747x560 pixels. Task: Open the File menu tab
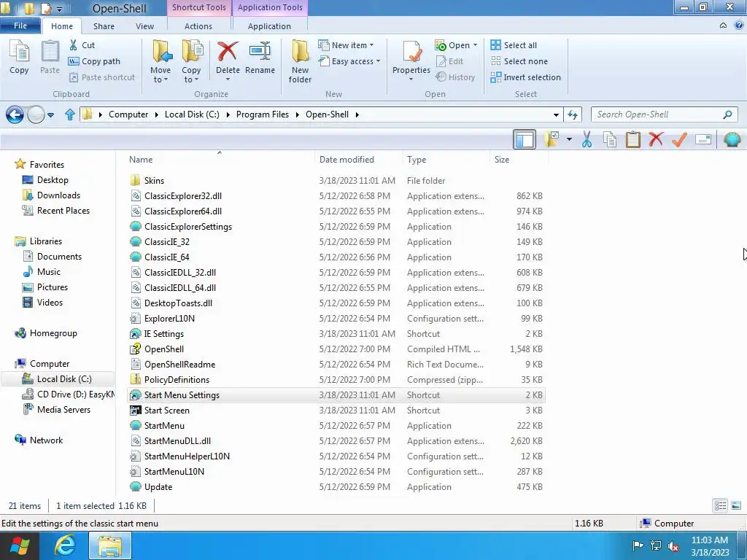click(20, 26)
